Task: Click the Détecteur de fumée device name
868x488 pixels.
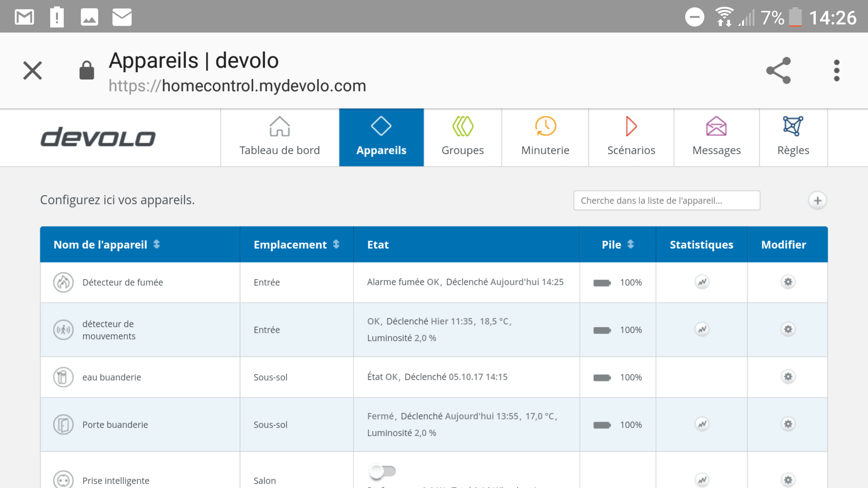Action: tap(122, 282)
